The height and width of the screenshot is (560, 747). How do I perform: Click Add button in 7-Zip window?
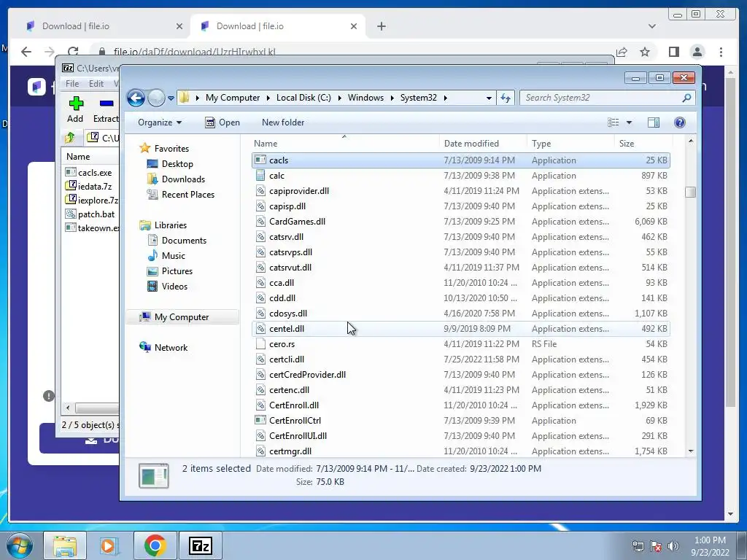point(75,109)
